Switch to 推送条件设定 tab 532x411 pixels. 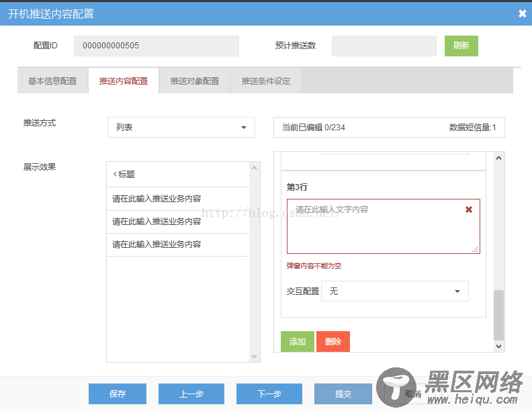265,81
